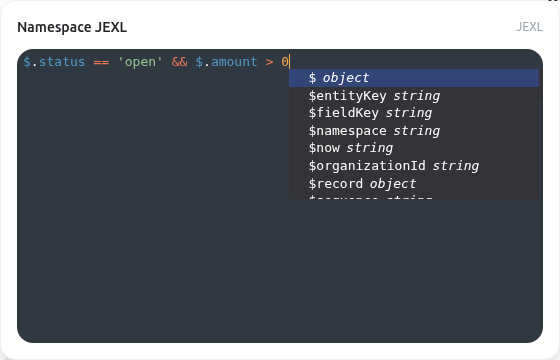Choose the $now string suggestion
Image resolution: width=560 pixels, height=360 pixels.
coord(414,148)
